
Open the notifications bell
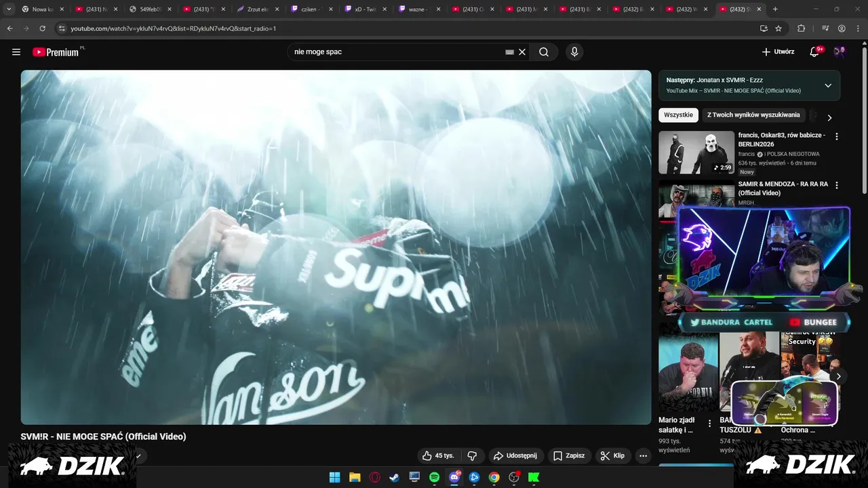point(814,52)
